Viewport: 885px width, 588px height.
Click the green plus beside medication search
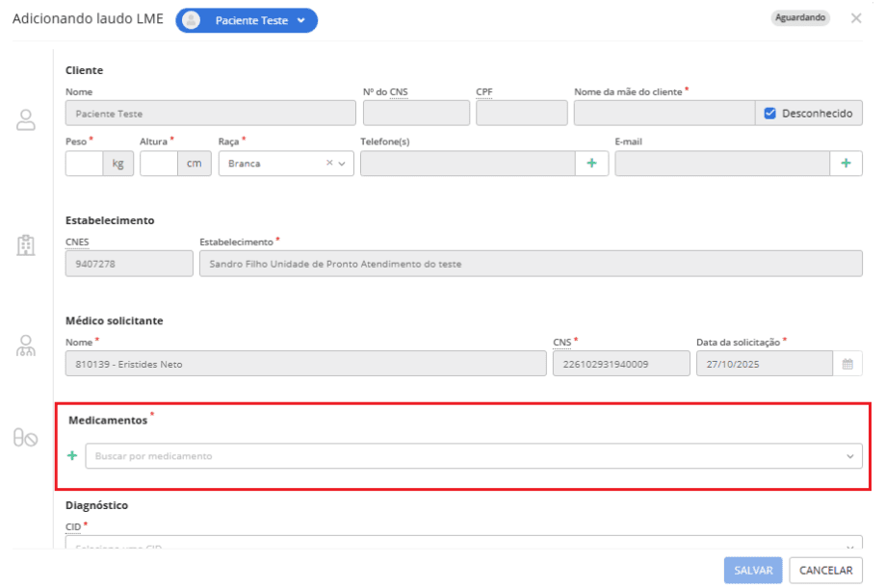(x=72, y=455)
